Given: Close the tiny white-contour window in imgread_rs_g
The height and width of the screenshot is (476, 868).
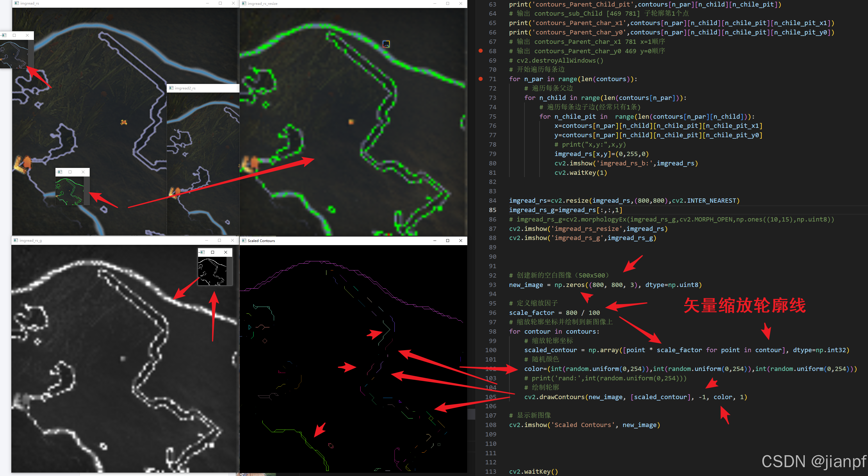Looking at the screenshot, I should pyautogui.click(x=226, y=252).
